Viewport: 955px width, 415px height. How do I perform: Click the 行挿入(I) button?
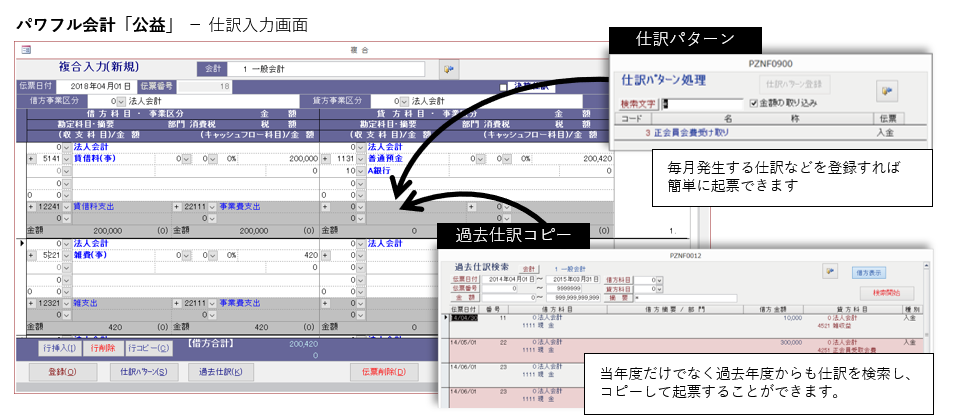[59, 348]
